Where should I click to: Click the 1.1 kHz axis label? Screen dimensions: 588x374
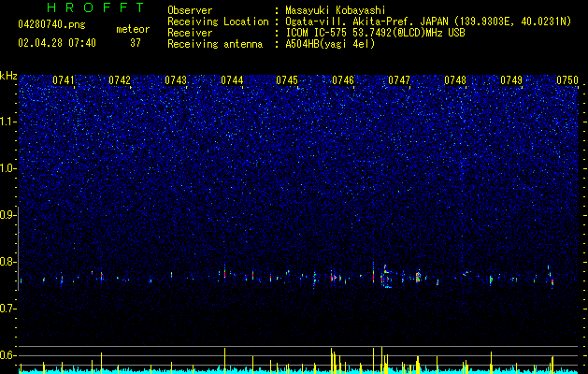(8, 122)
